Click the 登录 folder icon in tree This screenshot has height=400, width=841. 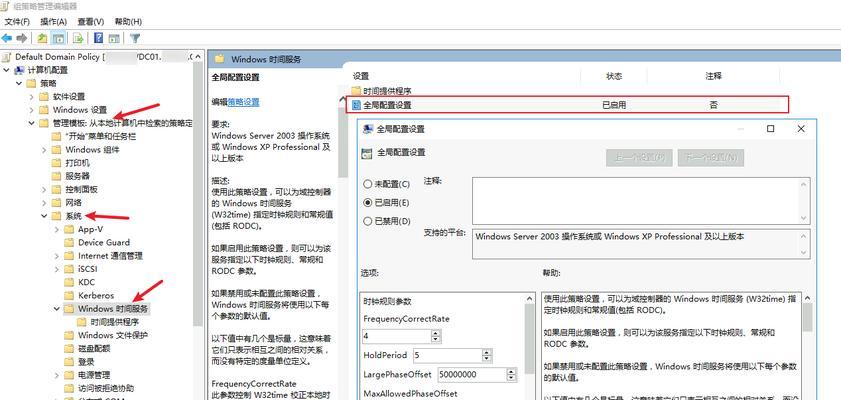[x=69, y=362]
